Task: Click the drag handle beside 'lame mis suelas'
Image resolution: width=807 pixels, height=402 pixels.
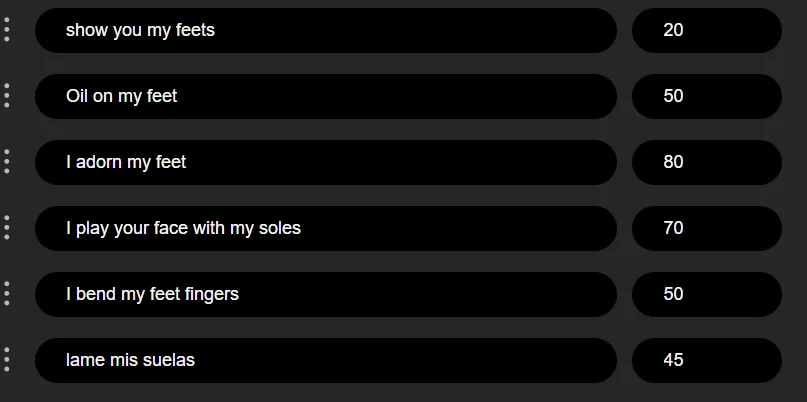Action: pyautogui.click(x=7, y=360)
